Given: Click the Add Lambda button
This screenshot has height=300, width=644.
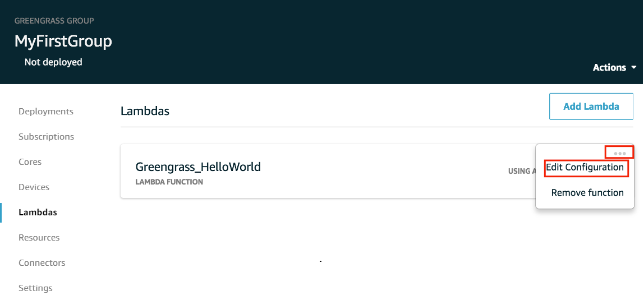Looking at the screenshot, I should tap(591, 107).
